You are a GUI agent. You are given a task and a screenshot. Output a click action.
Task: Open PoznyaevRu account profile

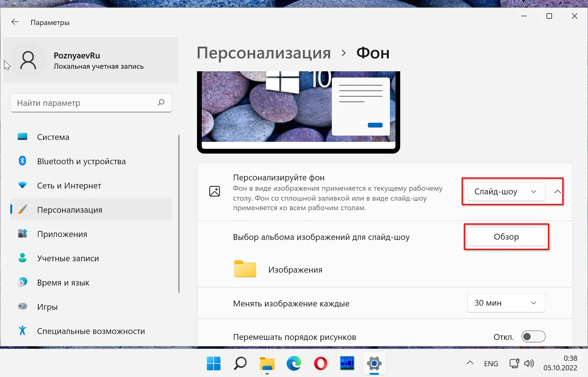click(91, 60)
